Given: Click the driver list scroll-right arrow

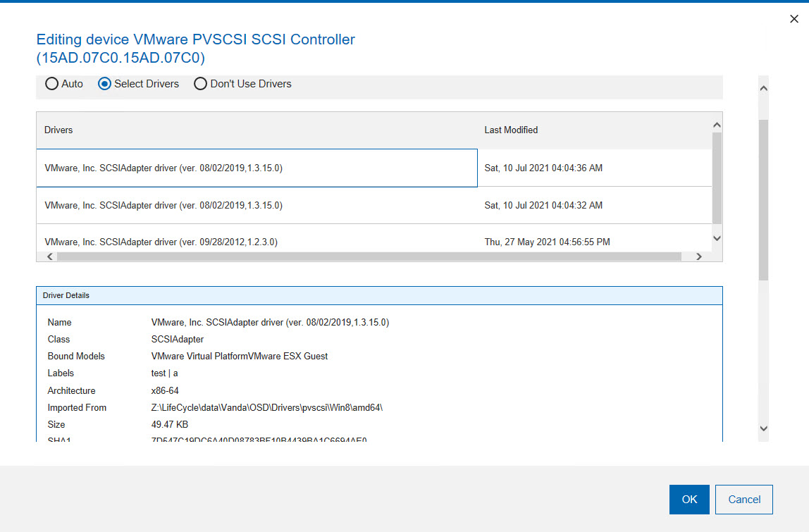Looking at the screenshot, I should (698, 256).
